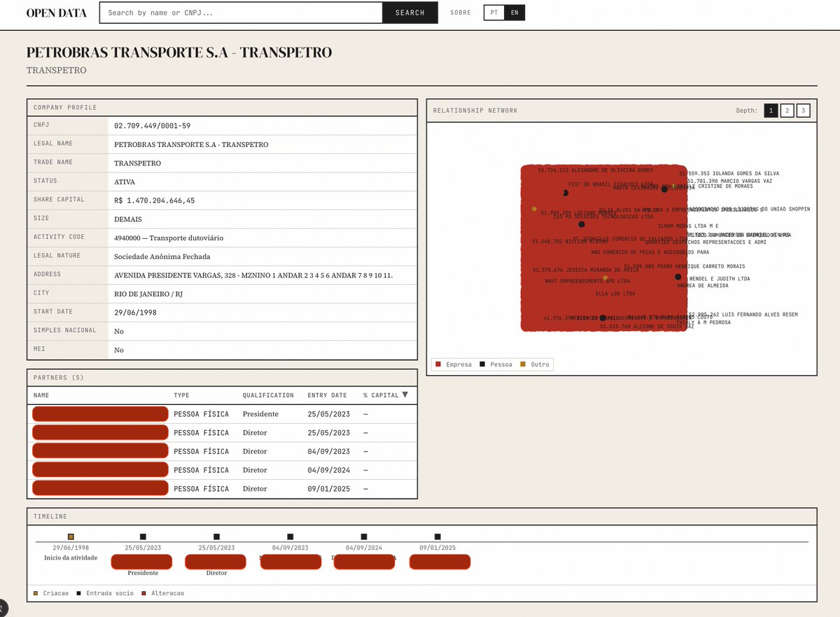The image size is (840, 617).
Task: Sort partners by ENTRY DATE column header
Action: pyautogui.click(x=327, y=396)
